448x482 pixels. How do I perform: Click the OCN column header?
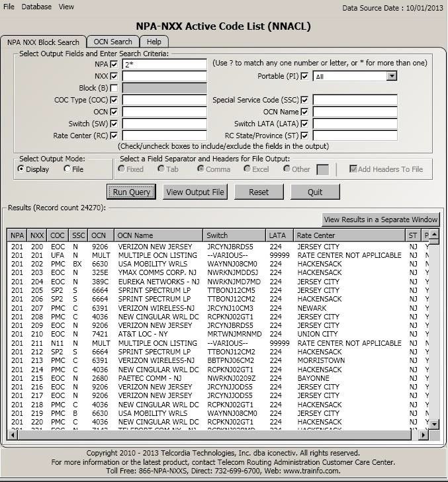[x=101, y=235]
